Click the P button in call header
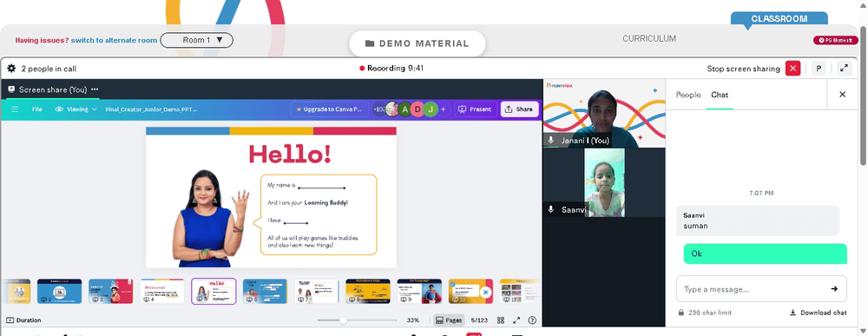The height and width of the screenshot is (336, 868). click(x=819, y=69)
